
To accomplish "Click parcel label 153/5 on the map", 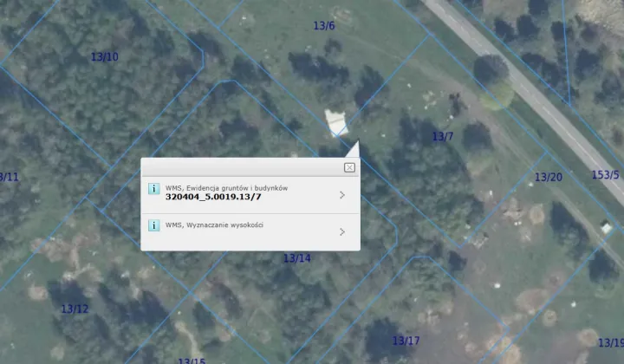I will pyautogui.click(x=605, y=175).
